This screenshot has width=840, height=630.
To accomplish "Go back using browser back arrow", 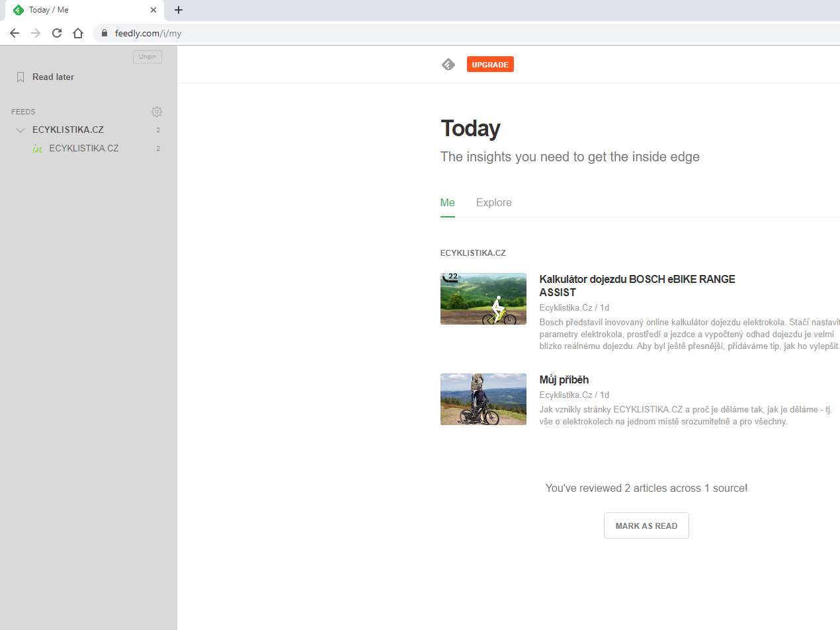I will pos(15,33).
